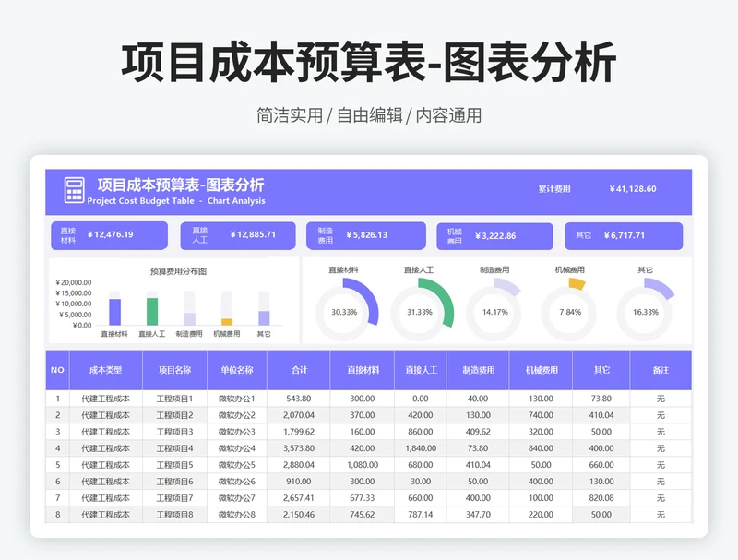
Task: Click the purple 直接材料 bar in the chart
Action: 114,312
